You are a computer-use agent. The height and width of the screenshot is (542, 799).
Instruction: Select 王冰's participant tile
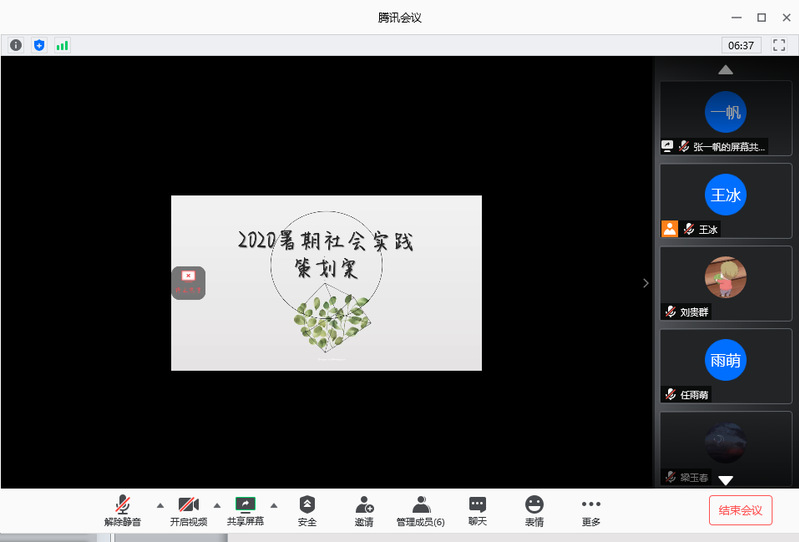pos(725,200)
